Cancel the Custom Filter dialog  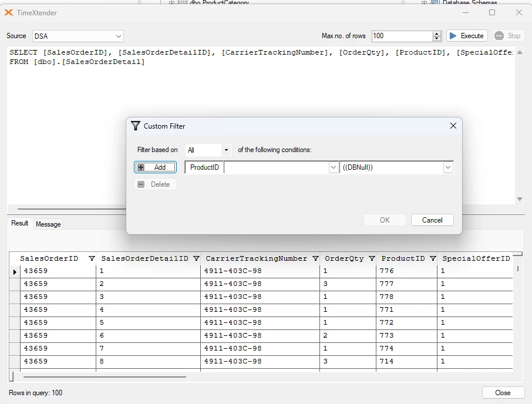point(432,220)
